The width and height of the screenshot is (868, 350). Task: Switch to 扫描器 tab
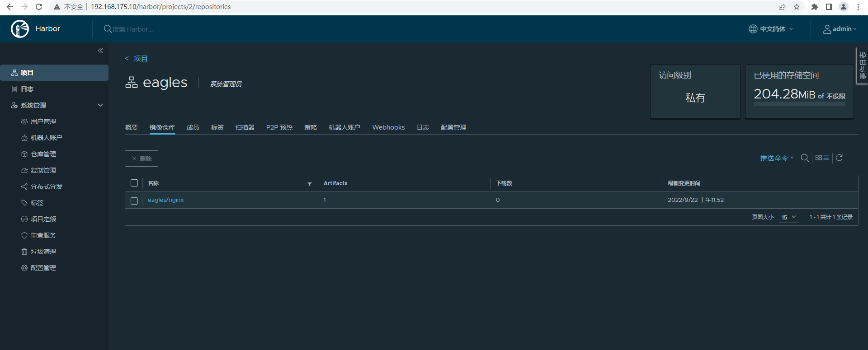click(x=245, y=127)
